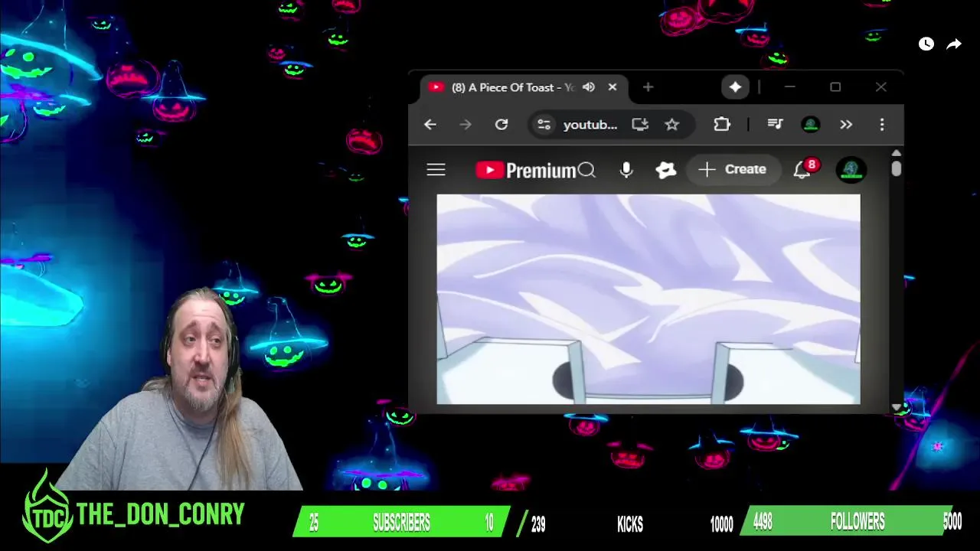Open YouTube search magnifier

(586, 170)
